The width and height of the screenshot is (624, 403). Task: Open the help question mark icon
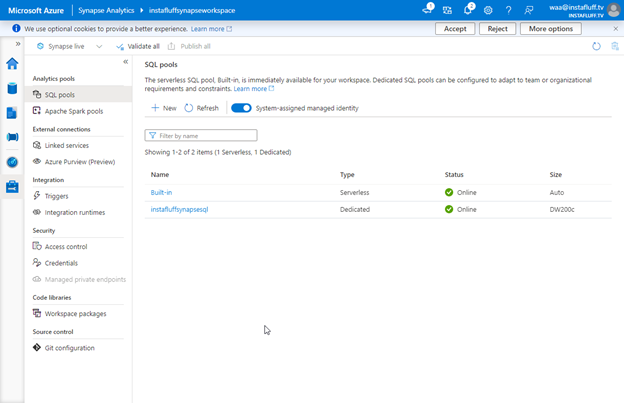pyautogui.click(x=508, y=10)
